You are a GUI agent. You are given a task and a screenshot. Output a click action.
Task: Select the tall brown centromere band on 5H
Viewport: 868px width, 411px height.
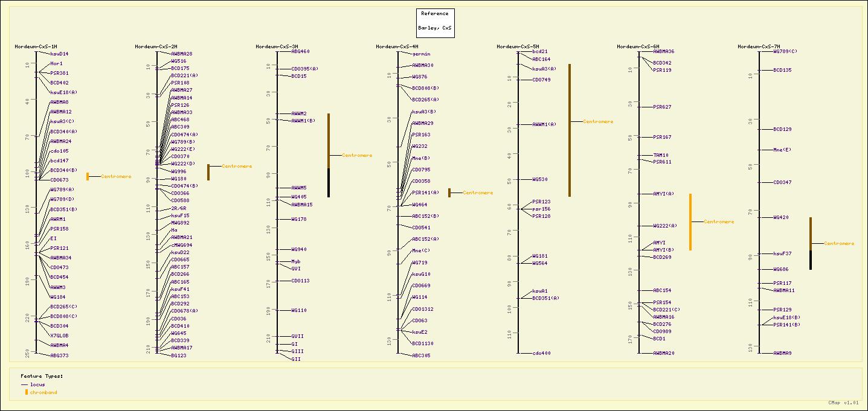pyautogui.click(x=569, y=130)
